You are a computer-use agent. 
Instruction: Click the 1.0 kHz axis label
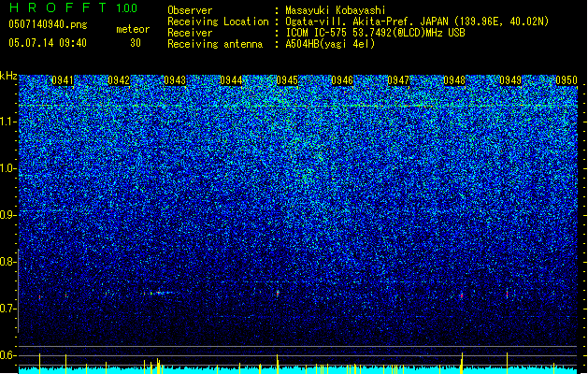8,168
